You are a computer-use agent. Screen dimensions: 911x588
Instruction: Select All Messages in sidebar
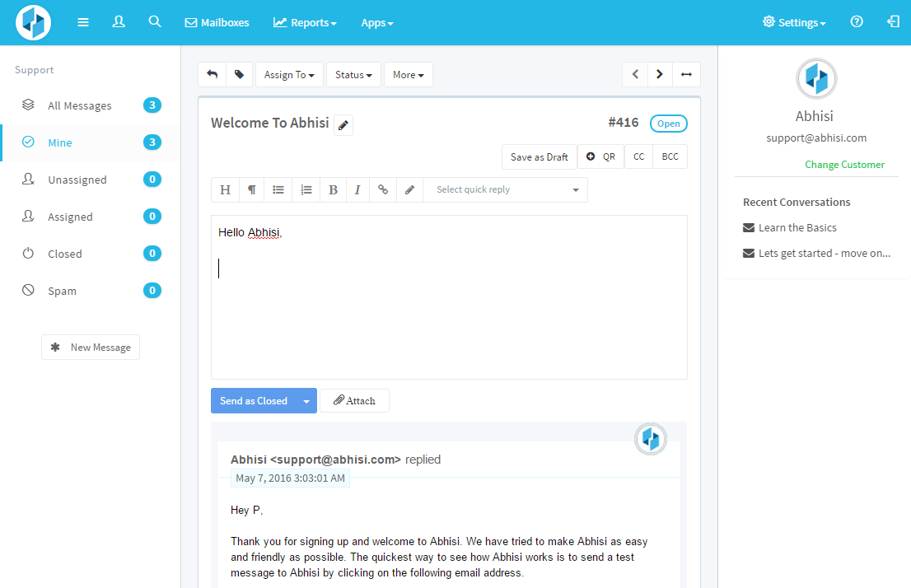pyautogui.click(x=91, y=105)
